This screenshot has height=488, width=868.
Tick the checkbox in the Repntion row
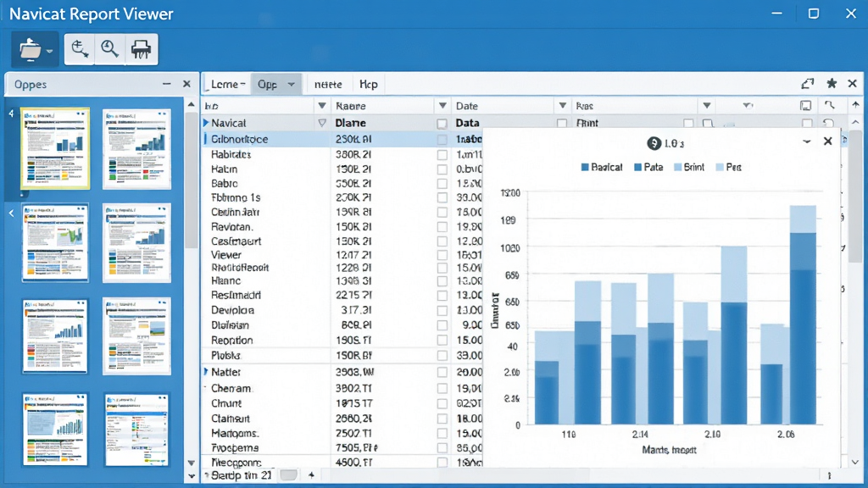(442, 341)
